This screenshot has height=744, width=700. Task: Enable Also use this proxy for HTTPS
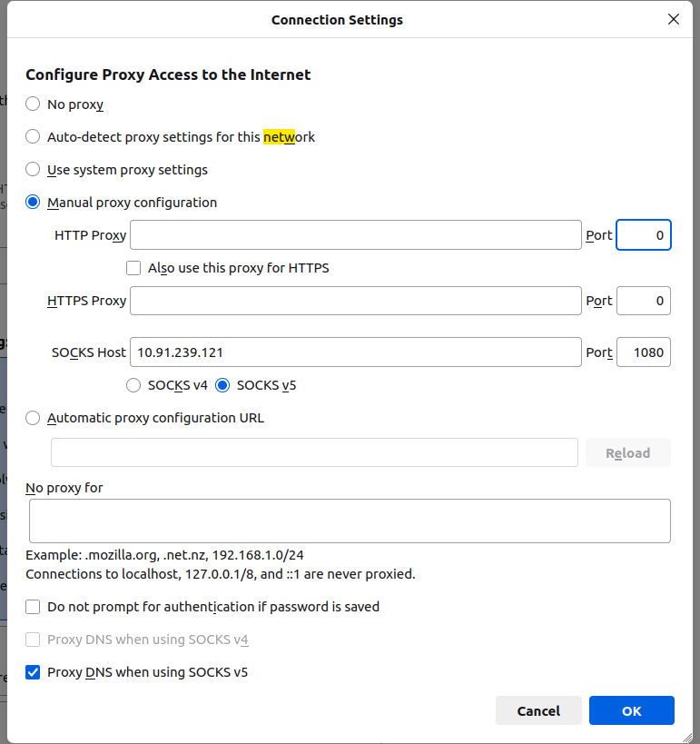coord(133,268)
